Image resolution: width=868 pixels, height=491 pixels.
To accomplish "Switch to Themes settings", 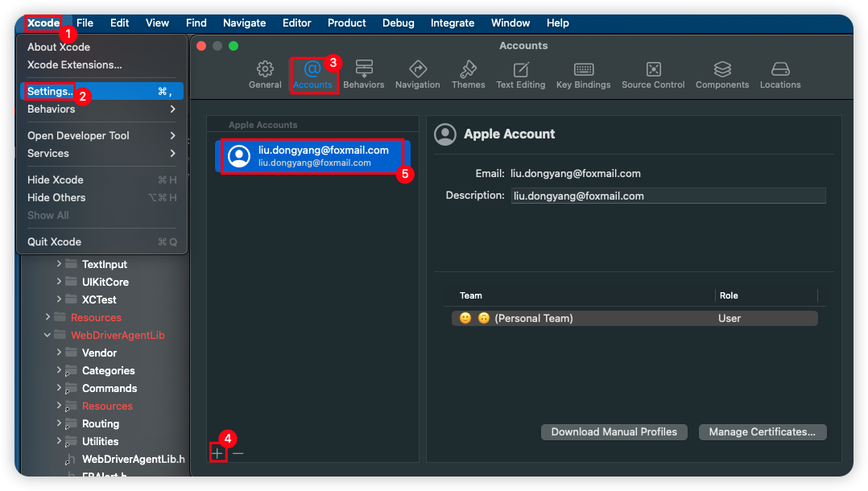I will 468,75.
